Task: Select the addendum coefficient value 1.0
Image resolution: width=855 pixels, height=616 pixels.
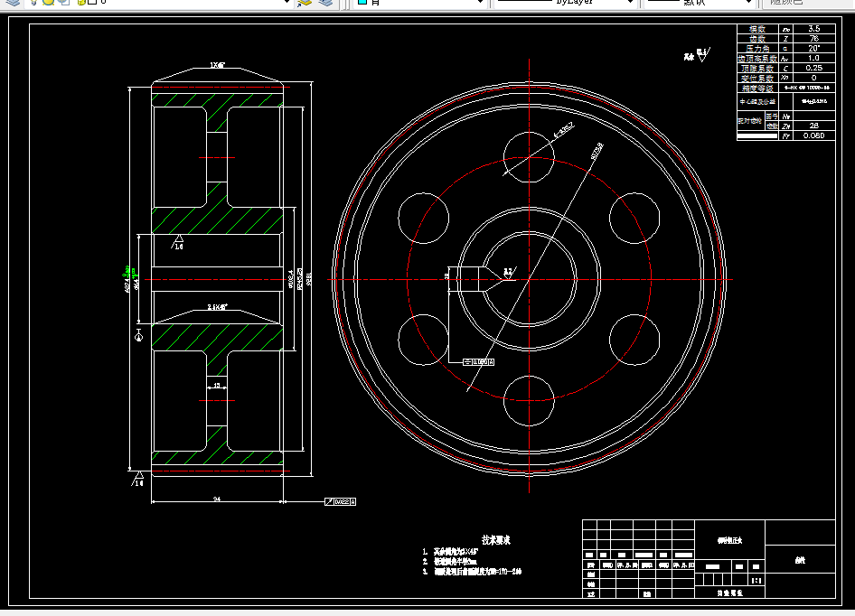Action: (813, 58)
